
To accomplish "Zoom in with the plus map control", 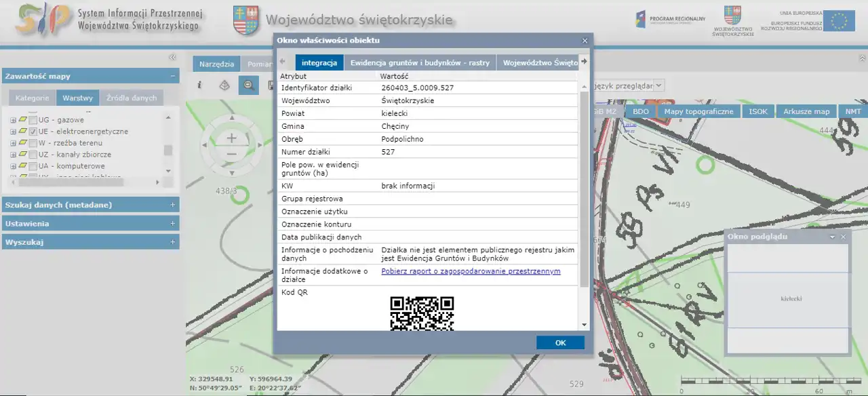I will [x=231, y=138].
